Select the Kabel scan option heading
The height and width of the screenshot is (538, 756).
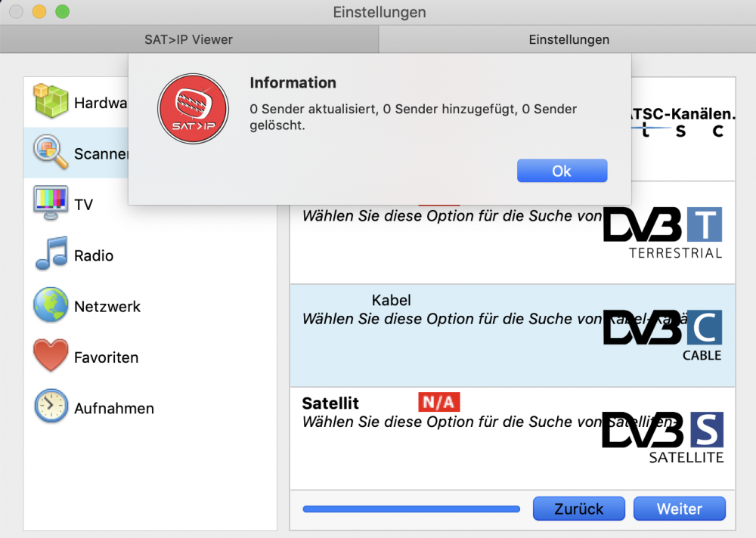pyautogui.click(x=392, y=300)
